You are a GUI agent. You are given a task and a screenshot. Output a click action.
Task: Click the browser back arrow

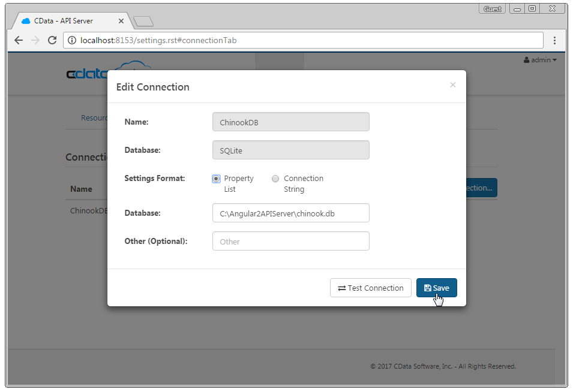pos(19,40)
